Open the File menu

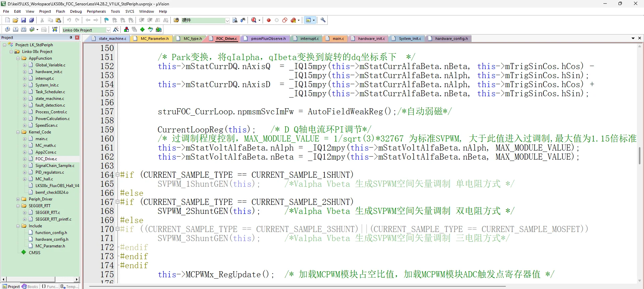(6, 11)
